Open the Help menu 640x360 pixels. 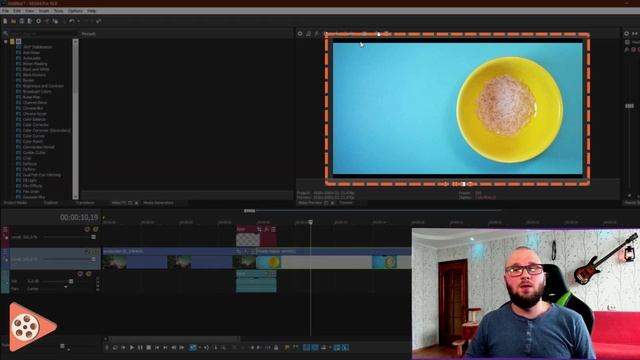[x=91, y=11]
